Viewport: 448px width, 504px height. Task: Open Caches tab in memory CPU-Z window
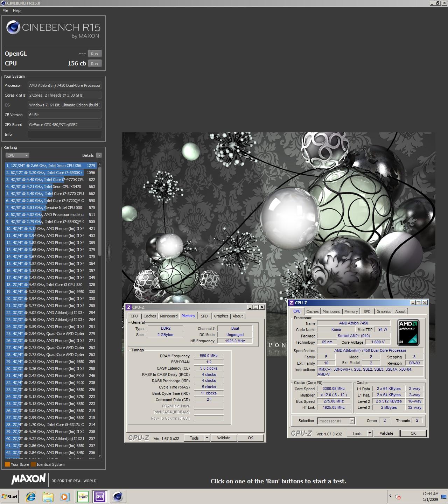150,316
